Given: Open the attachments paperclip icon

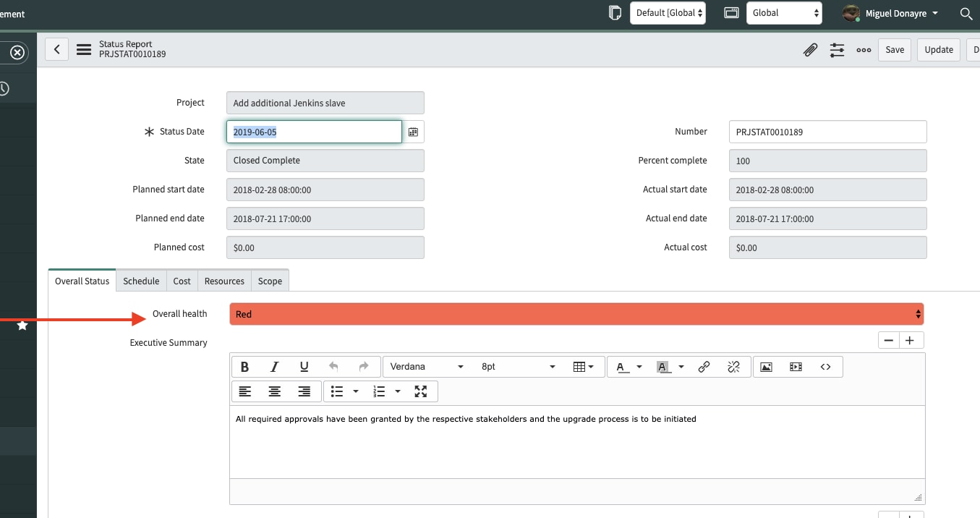Looking at the screenshot, I should pos(810,50).
